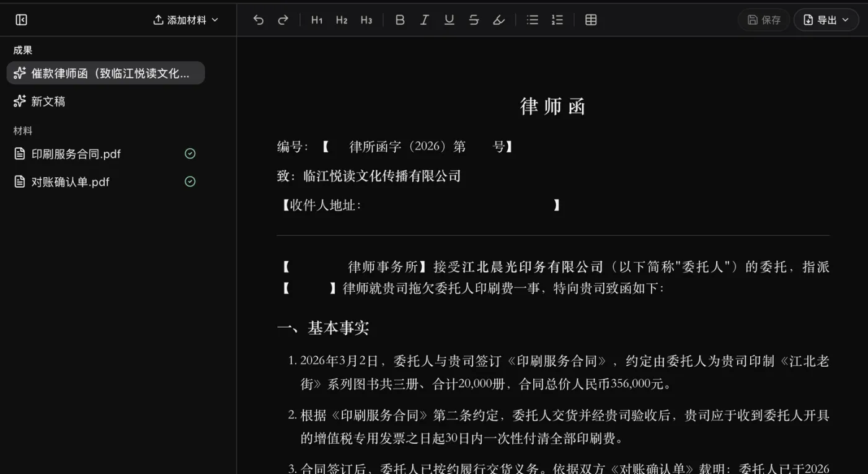Image resolution: width=868 pixels, height=474 pixels.
Task: Collapse the sidebar panel icon
Action: [21, 20]
